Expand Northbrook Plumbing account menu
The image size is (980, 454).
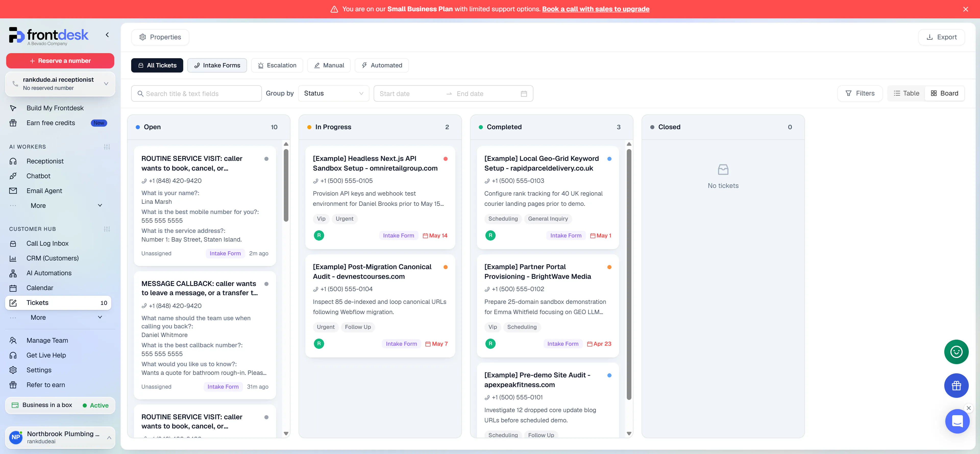click(60, 437)
